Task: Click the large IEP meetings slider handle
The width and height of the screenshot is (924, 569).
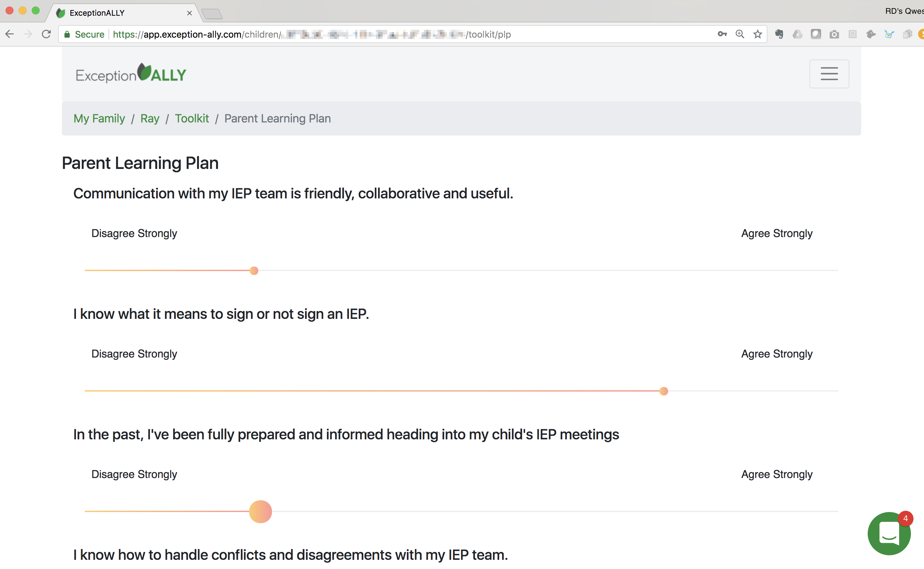Action: pyautogui.click(x=260, y=511)
